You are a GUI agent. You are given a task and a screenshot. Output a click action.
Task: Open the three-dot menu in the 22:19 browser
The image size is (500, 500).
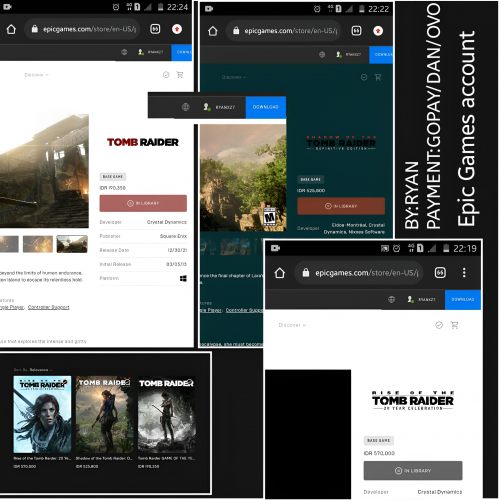point(464,273)
